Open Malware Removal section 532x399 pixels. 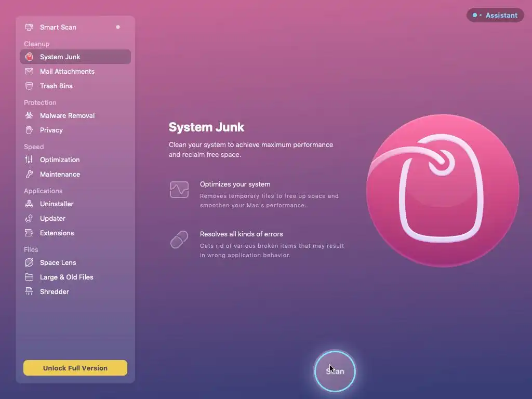[x=75, y=115]
